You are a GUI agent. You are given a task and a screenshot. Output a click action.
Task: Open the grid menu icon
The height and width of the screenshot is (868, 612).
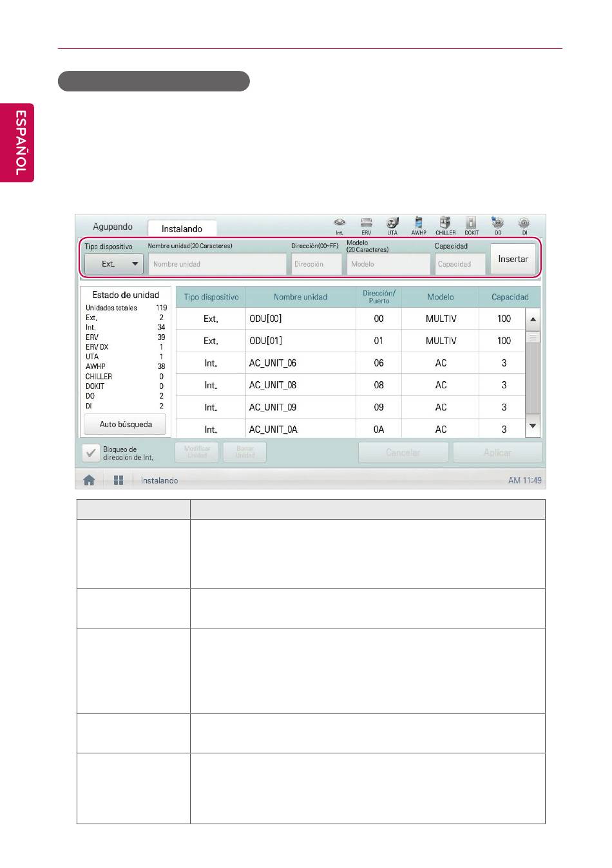pyautogui.click(x=119, y=480)
